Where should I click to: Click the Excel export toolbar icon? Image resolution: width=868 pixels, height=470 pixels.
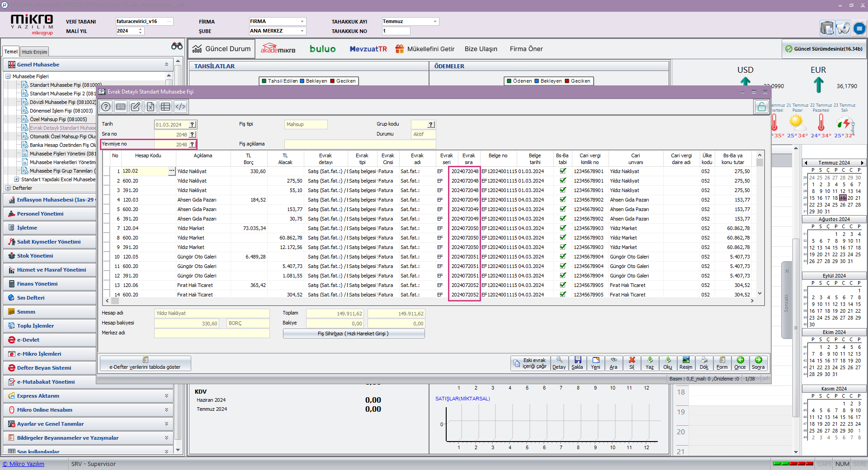151,107
